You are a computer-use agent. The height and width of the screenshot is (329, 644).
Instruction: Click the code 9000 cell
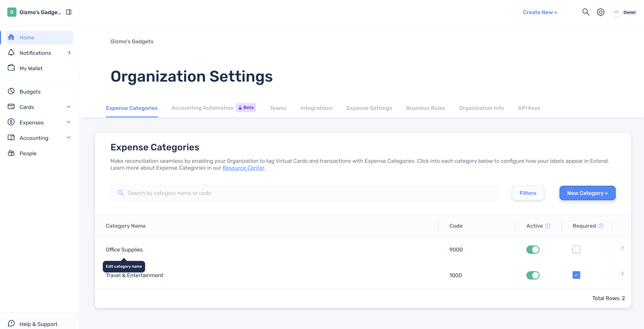(456, 250)
